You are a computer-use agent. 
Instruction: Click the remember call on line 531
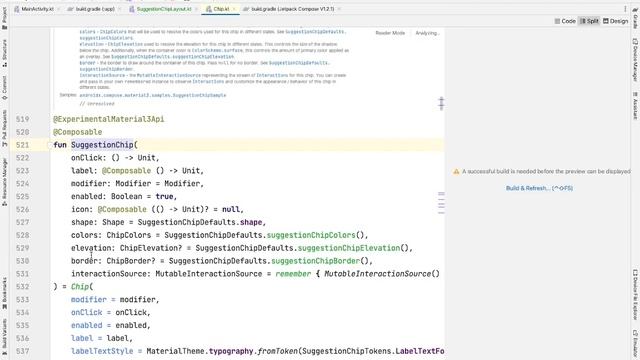293,274
